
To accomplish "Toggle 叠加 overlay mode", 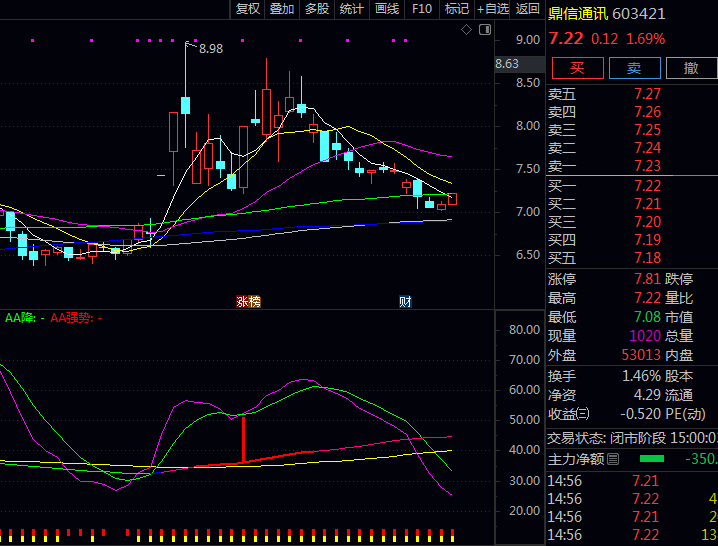I will click(x=282, y=9).
